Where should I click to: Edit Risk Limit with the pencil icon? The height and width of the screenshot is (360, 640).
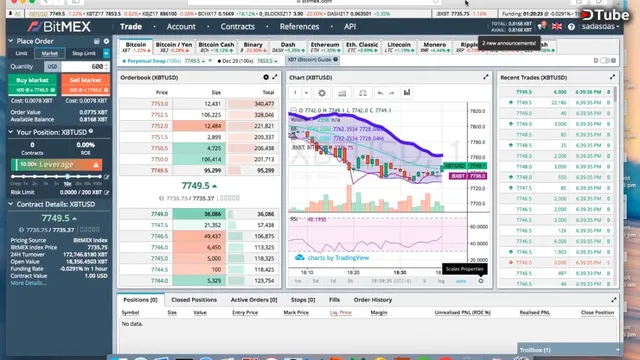107,192
